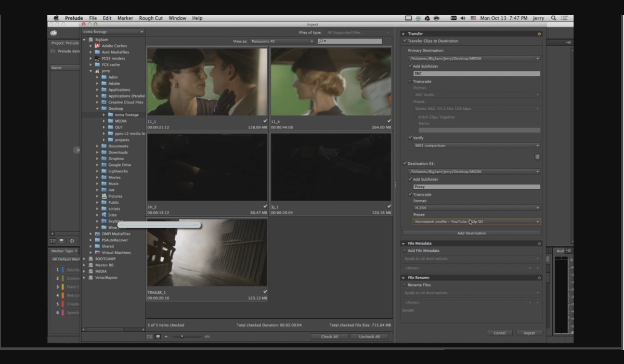Open Notification Center list icon in menu bar
The height and width of the screenshot is (364, 624).
[x=564, y=18]
